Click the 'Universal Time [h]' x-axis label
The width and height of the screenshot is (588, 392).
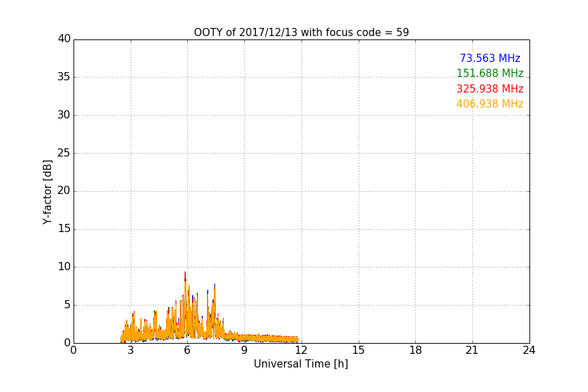301,364
